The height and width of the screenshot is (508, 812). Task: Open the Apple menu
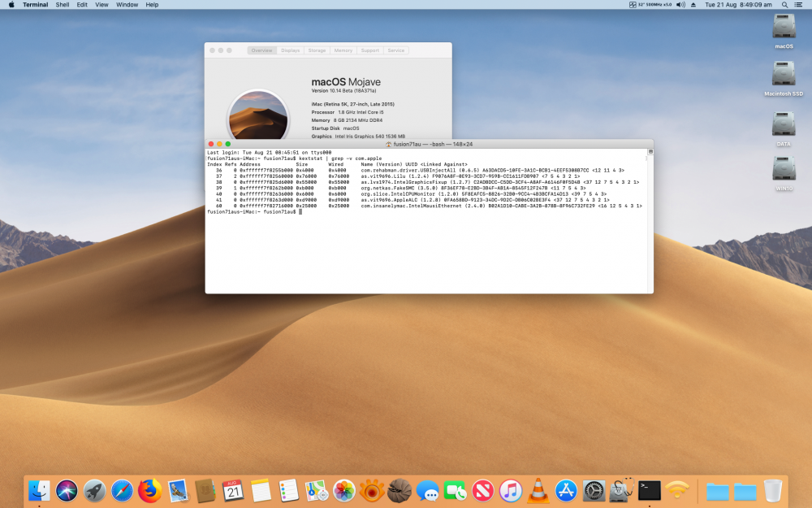pyautogui.click(x=11, y=5)
